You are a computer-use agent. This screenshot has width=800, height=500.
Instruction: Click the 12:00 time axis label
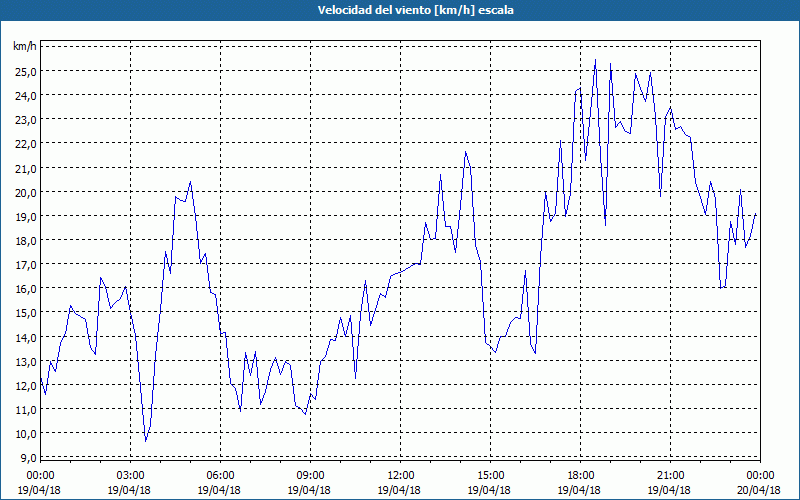click(x=400, y=476)
